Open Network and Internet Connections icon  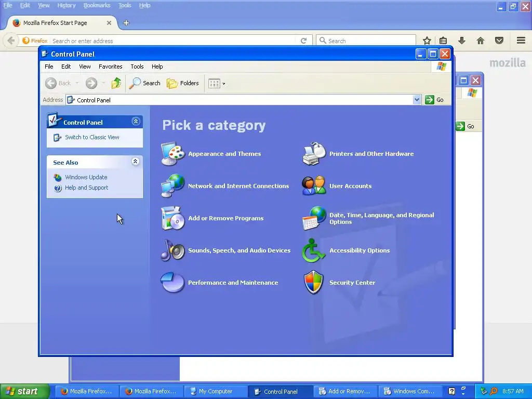[172, 185]
